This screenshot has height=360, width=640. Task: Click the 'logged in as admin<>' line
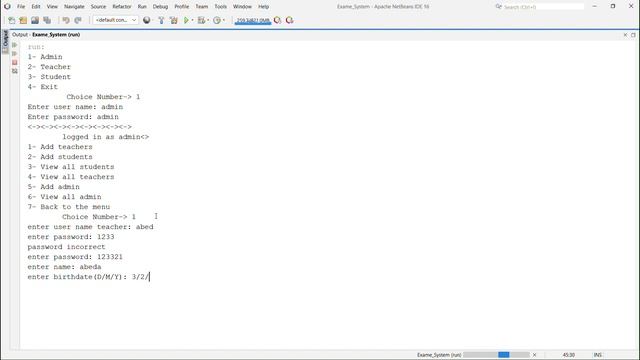106,137
